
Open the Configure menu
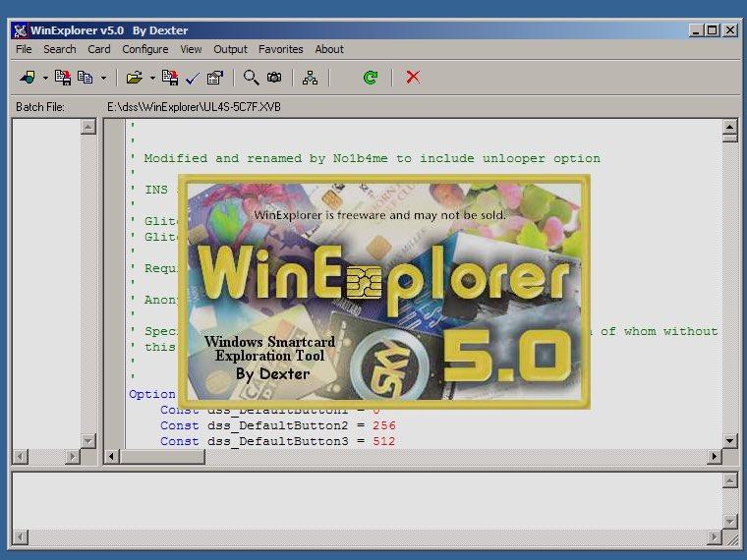145,49
